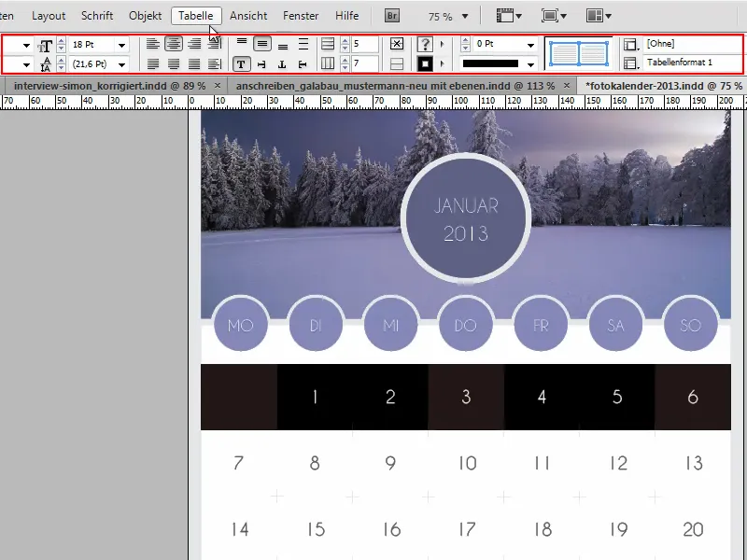
Task: Rotate cell text 270 degrees
Action: pos(303,63)
